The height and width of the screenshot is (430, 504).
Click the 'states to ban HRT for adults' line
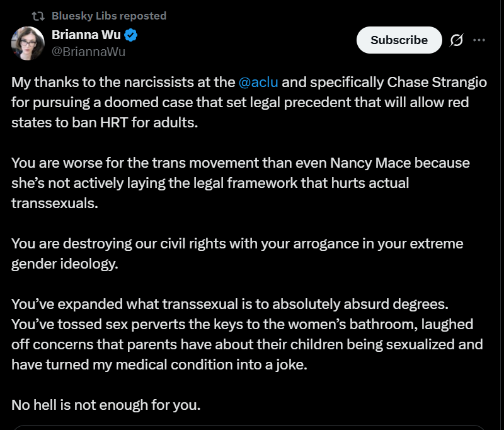(x=105, y=122)
